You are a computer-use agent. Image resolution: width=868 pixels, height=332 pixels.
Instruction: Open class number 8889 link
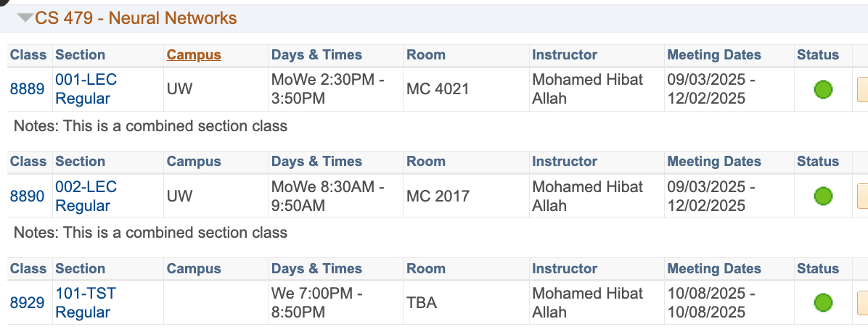pos(27,89)
